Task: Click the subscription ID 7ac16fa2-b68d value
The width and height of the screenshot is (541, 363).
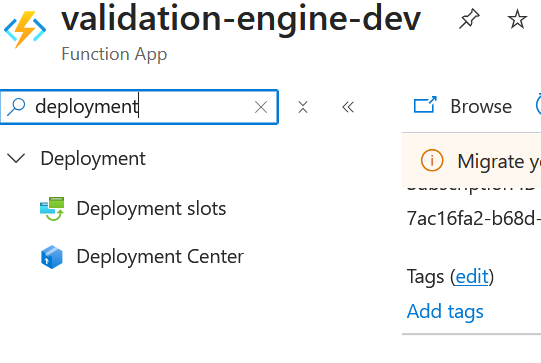Action: tap(474, 218)
